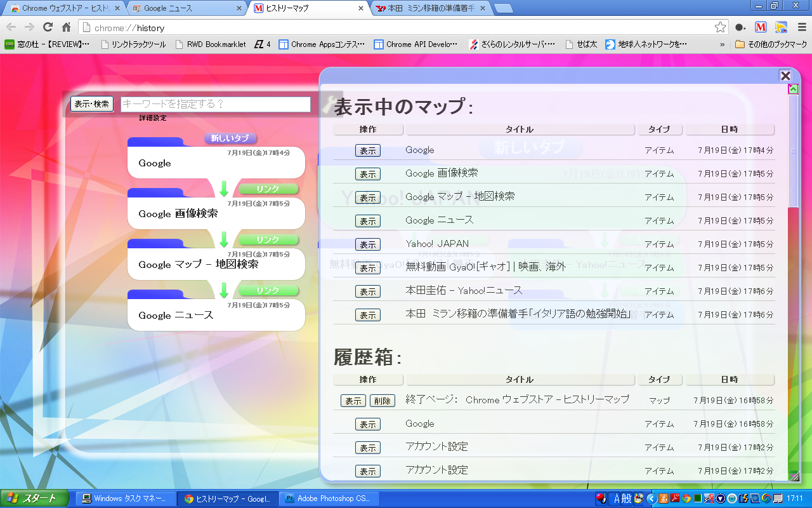Open the red M History Map extension icon
The image size is (812, 508).
tap(761, 27)
